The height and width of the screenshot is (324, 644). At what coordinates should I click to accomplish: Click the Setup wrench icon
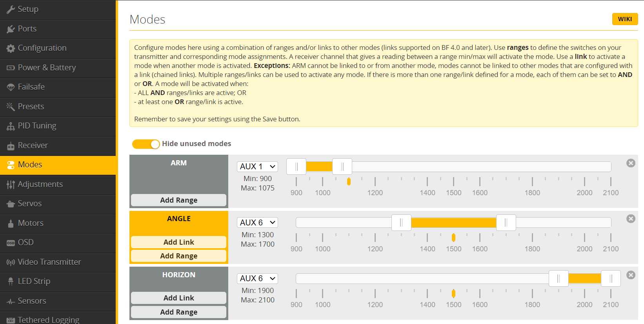click(x=11, y=9)
